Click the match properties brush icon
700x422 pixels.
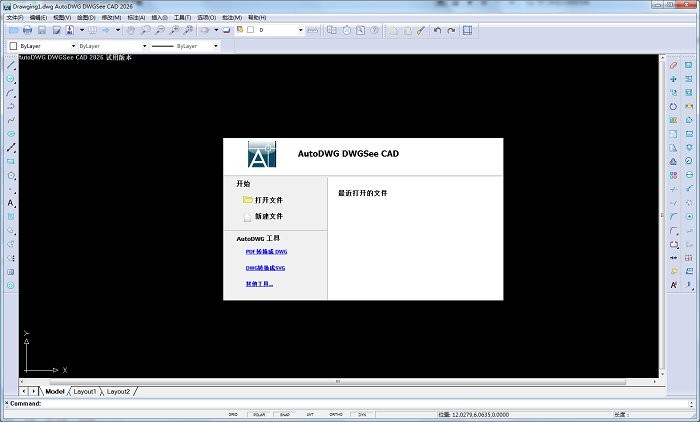click(x=421, y=30)
